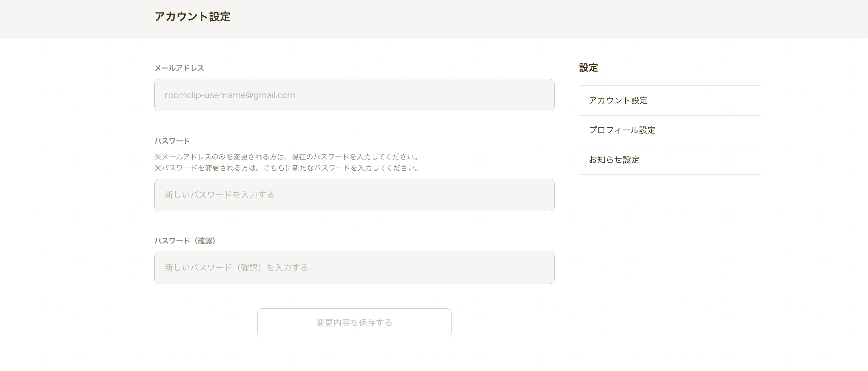868x371 pixels.
Task: Click the メールアドレス field label
Action: pos(179,68)
